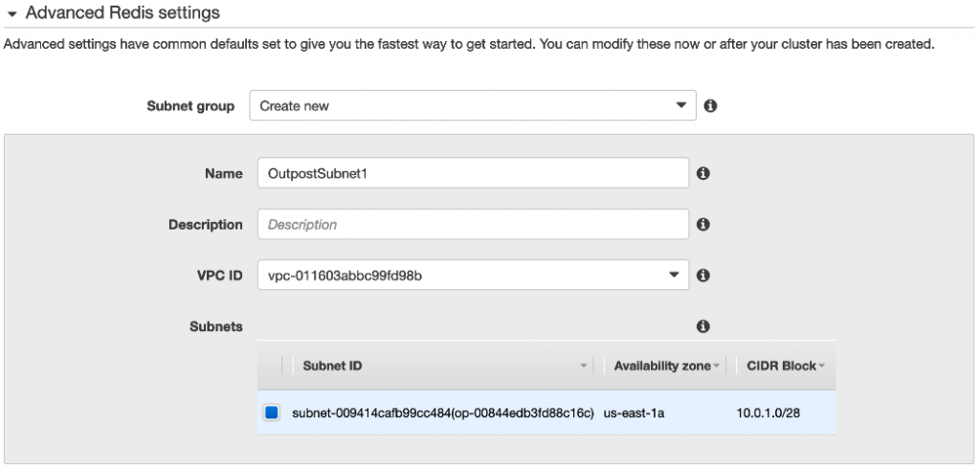Collapse the Advanced Redis settings section
This screenshot has width=980, height=468.
[11, 13]
